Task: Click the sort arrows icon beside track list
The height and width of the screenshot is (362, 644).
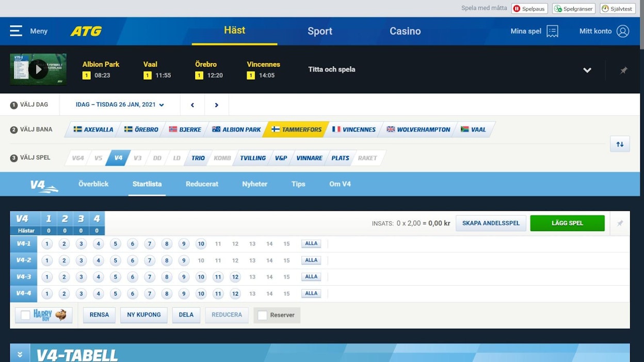Action: (620, 144)
